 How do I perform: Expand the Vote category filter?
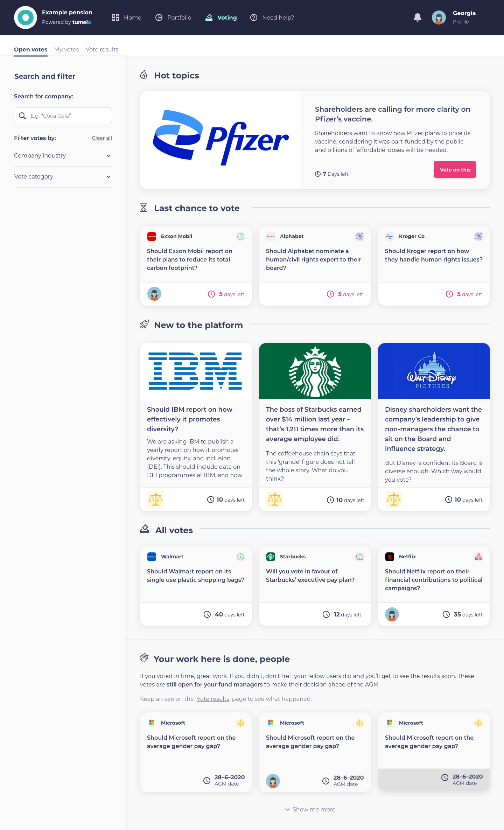point(63,177)
